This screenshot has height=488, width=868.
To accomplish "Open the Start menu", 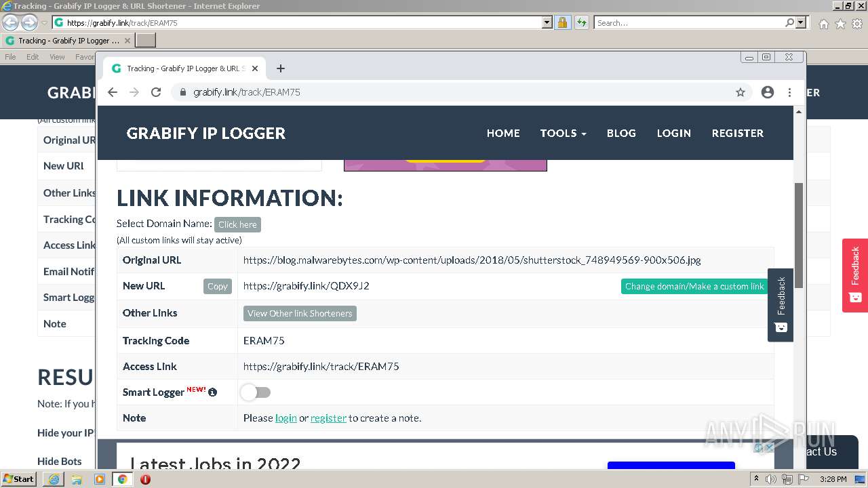I will (x=19, y=479).
